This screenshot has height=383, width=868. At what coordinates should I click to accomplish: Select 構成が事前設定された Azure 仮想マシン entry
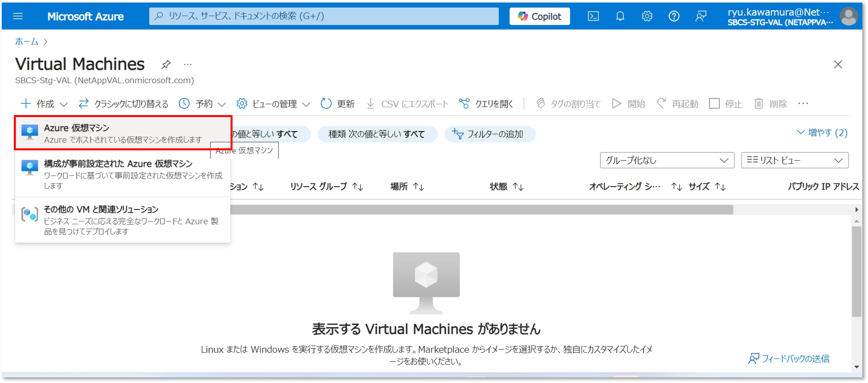(x=123, y=174)
